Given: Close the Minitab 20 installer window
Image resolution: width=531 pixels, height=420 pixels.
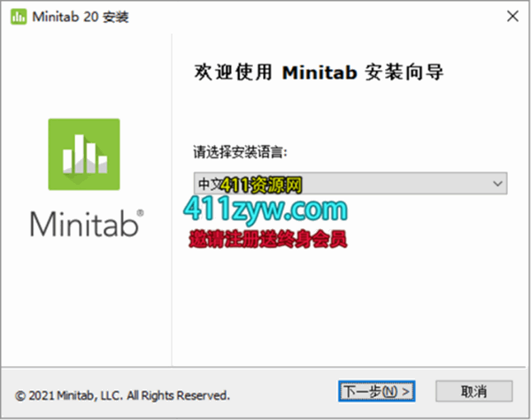Looking at the screenshot, I should [x=512, y=16].
